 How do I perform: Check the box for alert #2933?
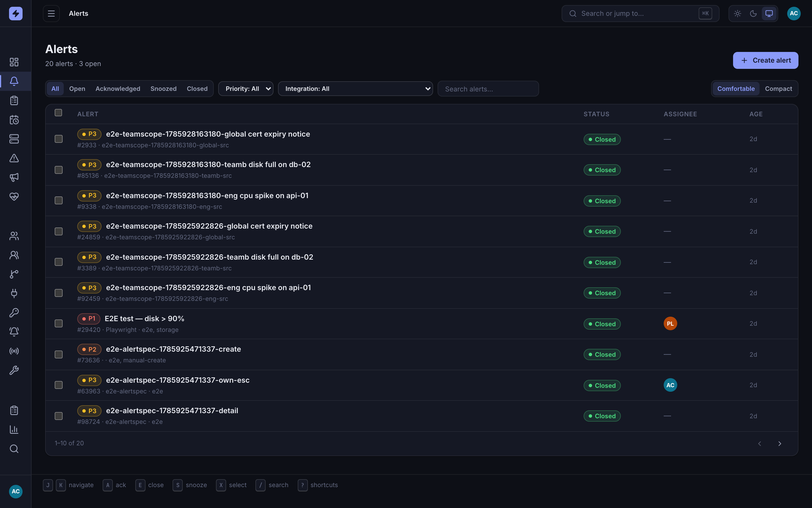pos(59,139)
